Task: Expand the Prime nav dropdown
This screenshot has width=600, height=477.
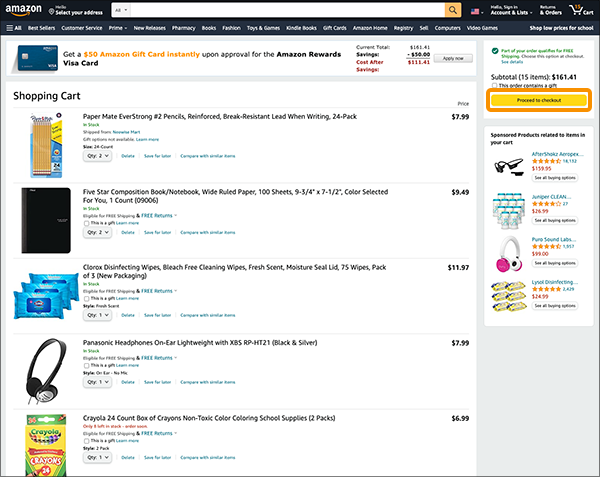Action: coord(117,28)
